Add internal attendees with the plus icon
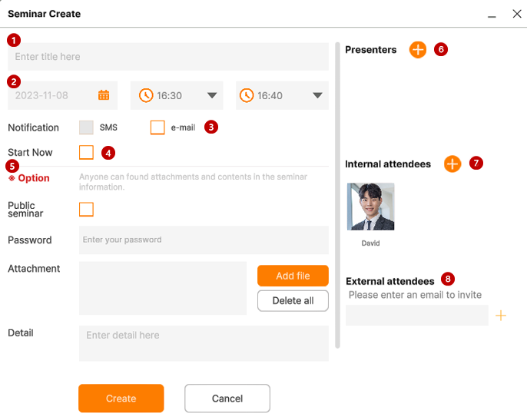527x420 pixels. [452, 164]
